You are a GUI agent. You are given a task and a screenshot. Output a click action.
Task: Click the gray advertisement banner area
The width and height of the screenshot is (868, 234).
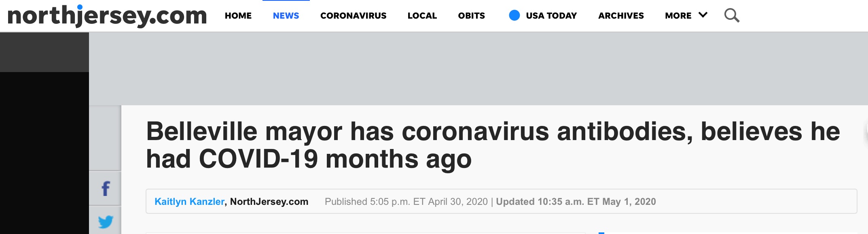478,68
